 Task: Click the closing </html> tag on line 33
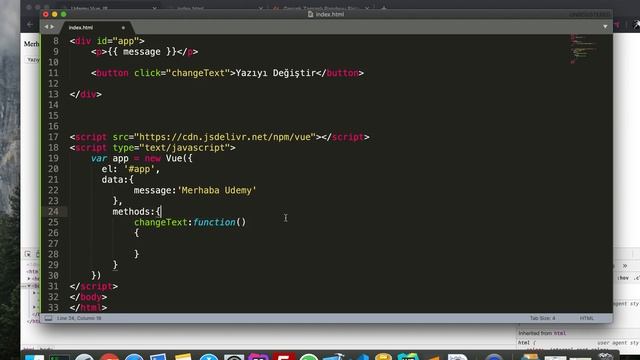pyautogui.click(x=88, y=308)
